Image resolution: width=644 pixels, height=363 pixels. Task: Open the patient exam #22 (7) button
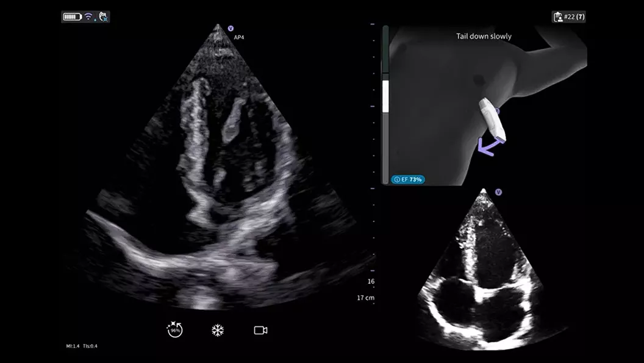click(x=569, y=17)
